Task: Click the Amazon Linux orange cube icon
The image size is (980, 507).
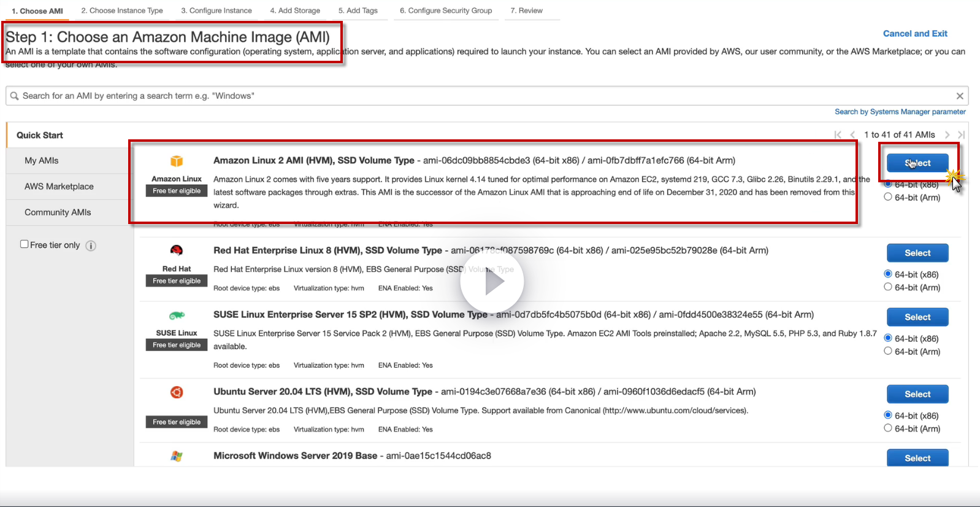Action: coord(177,161)
